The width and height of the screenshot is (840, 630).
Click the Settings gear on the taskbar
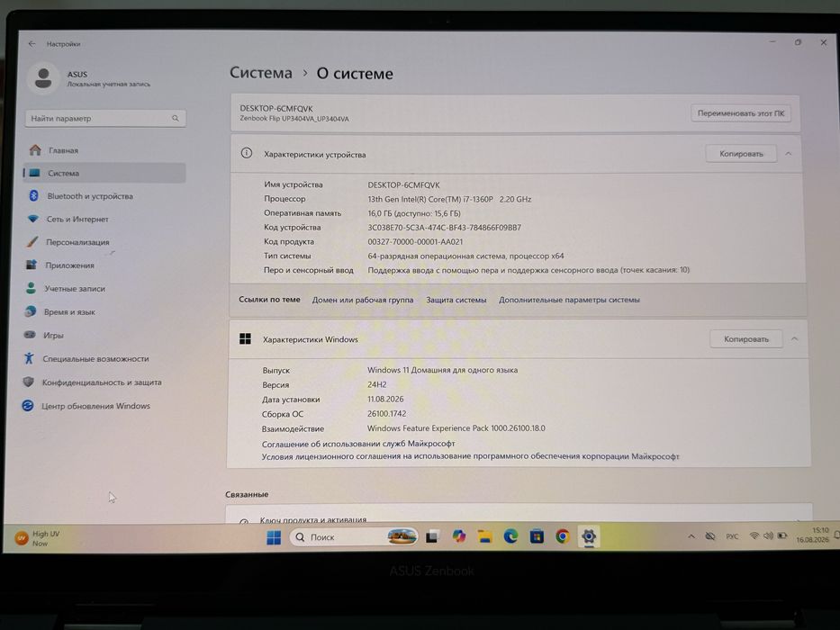click(588, 536)
